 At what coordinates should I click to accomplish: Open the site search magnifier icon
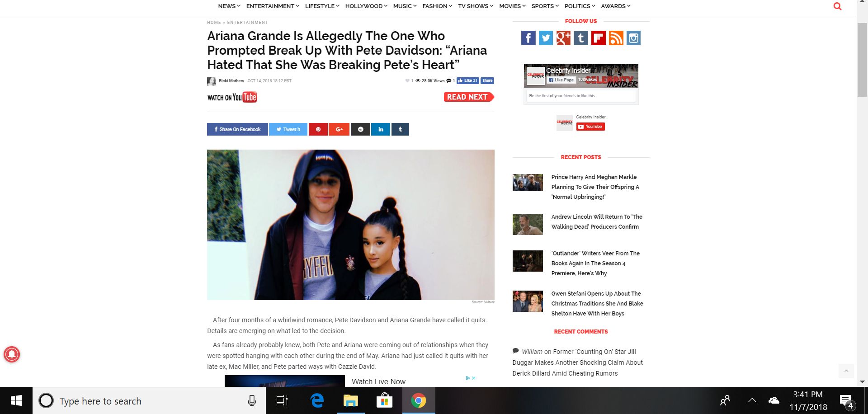837,6
